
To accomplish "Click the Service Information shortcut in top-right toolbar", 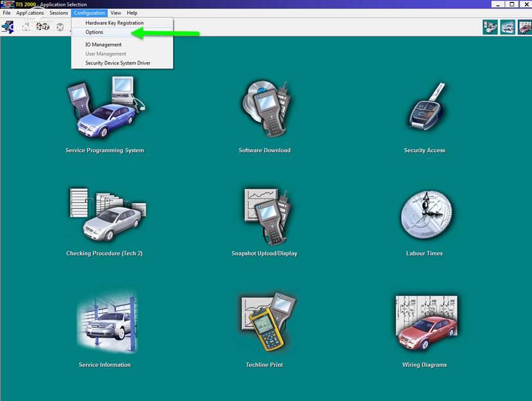I will [508, 27].
